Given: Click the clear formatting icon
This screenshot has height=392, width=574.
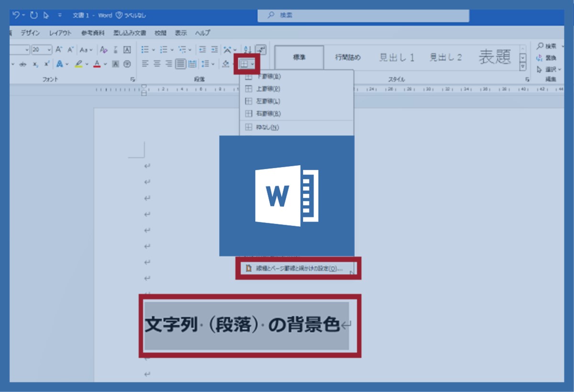Looking at the screenshot, I should (104, 50).
